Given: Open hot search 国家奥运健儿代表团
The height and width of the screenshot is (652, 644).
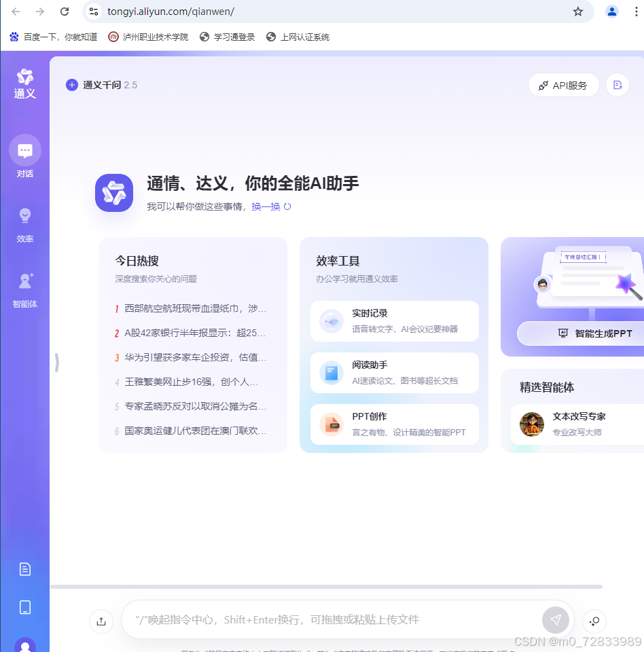Looking at the screenshot, I should (x=191, y=431).
